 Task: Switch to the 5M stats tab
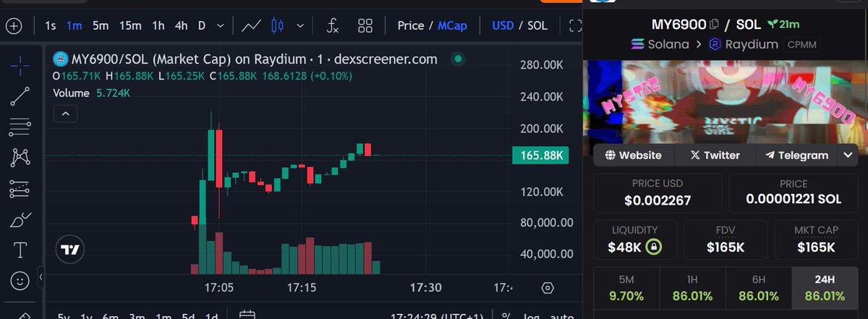click(x=626, y=289)
